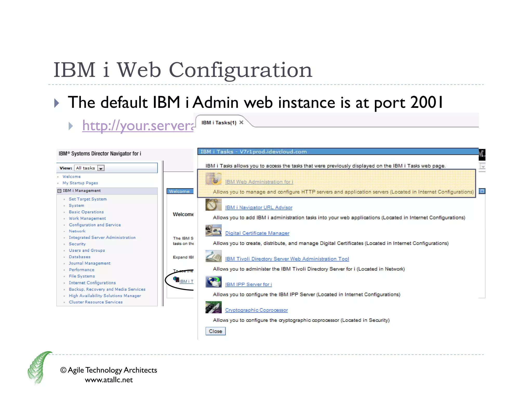This screenshot has width=532, height=411.
Task: Click the IBM IPP Server printer icon
Action: pyautogui.click(x=213, y=282)
